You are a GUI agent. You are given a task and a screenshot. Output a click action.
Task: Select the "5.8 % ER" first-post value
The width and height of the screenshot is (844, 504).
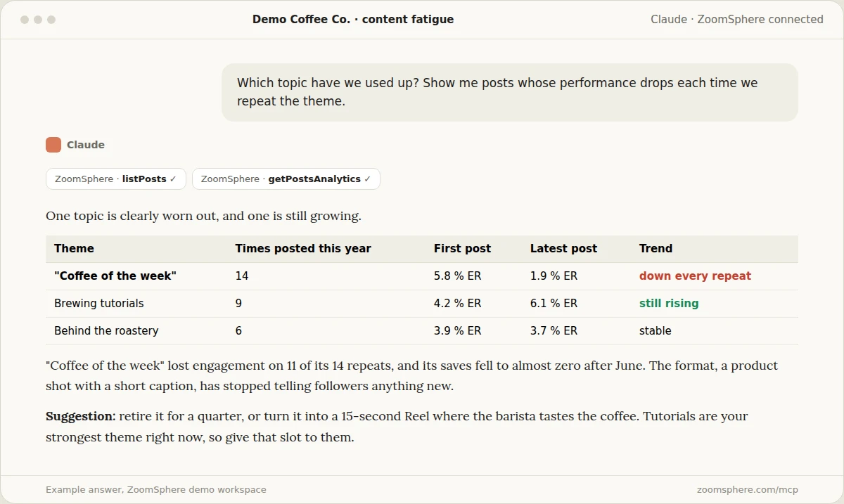tap(458, 276)
